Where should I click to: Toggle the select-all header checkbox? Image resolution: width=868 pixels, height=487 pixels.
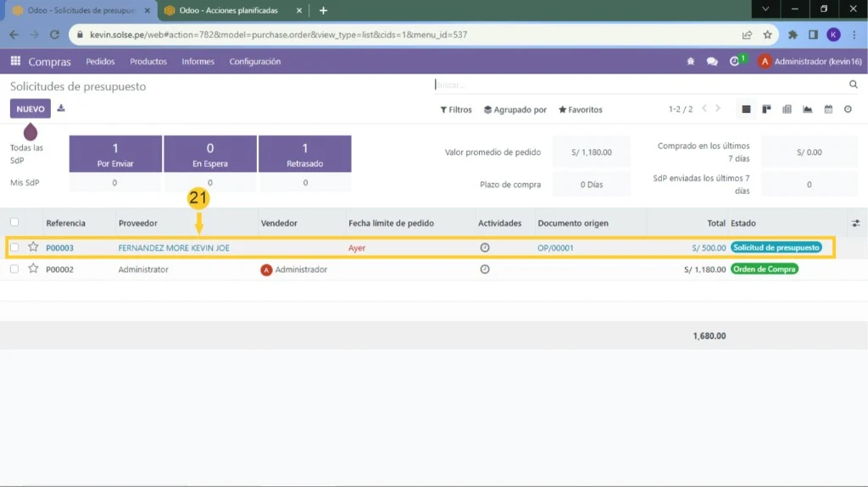[x=14, y=223]
